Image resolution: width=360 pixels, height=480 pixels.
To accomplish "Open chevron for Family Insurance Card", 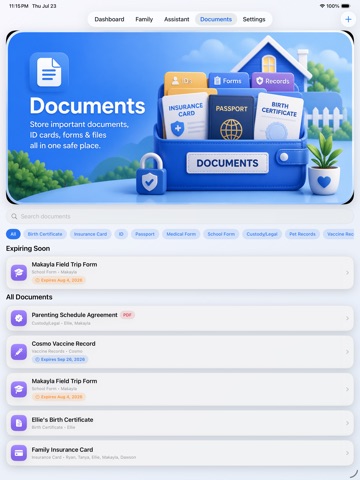I will tap(347, 453).
